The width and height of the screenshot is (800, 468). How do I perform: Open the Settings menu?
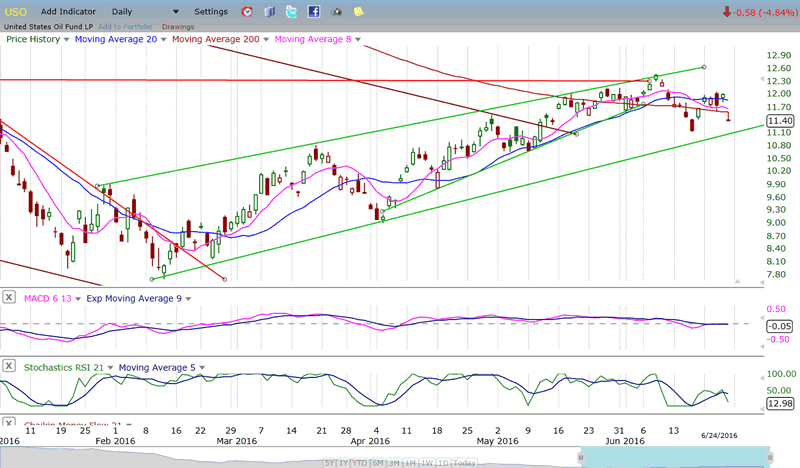[x=210, y=12]
